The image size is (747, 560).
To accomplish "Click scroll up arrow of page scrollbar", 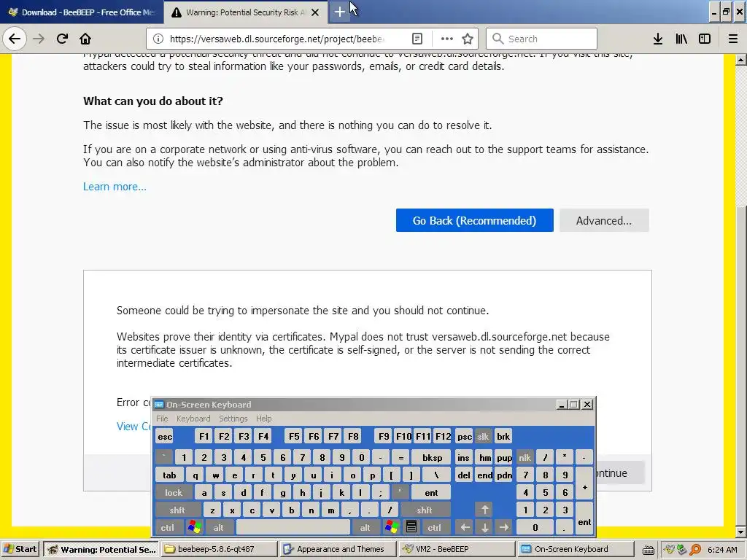I will (741, 60).
